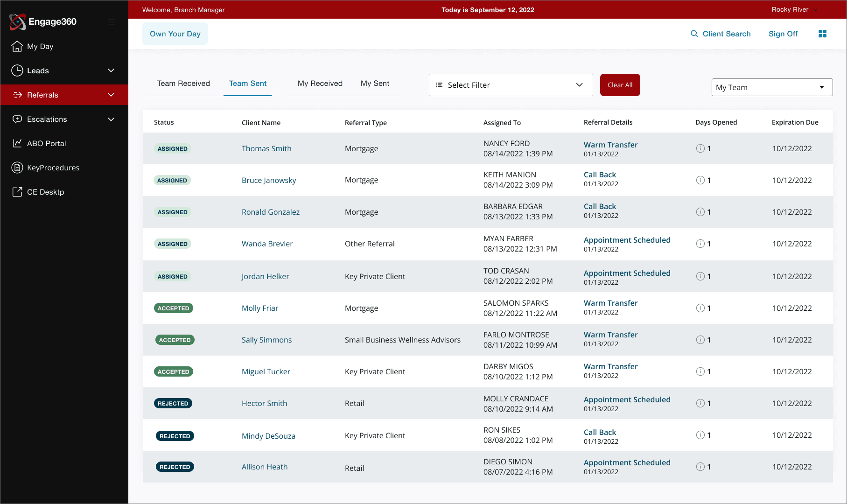Collapse the Escalations section chevron

(x=111, y=119)
